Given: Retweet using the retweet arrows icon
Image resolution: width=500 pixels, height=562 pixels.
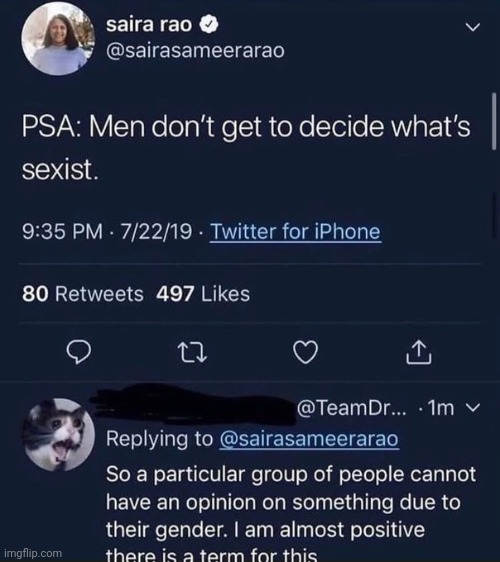Looking at the screenshot, I should [192, 352].
